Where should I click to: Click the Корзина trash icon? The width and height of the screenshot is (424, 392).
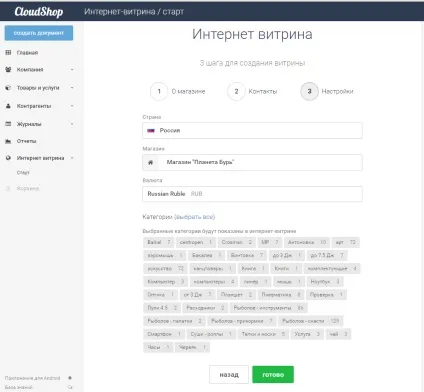[x=8, y=188]
